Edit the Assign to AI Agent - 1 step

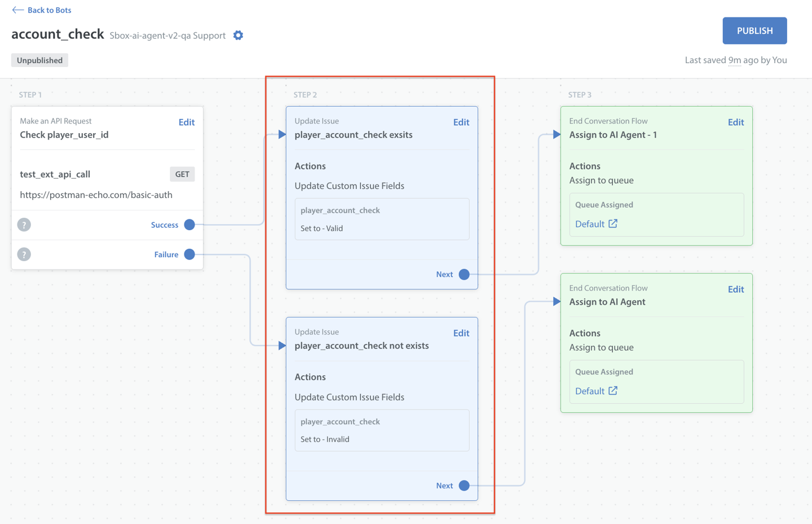(x=735, y=122)
